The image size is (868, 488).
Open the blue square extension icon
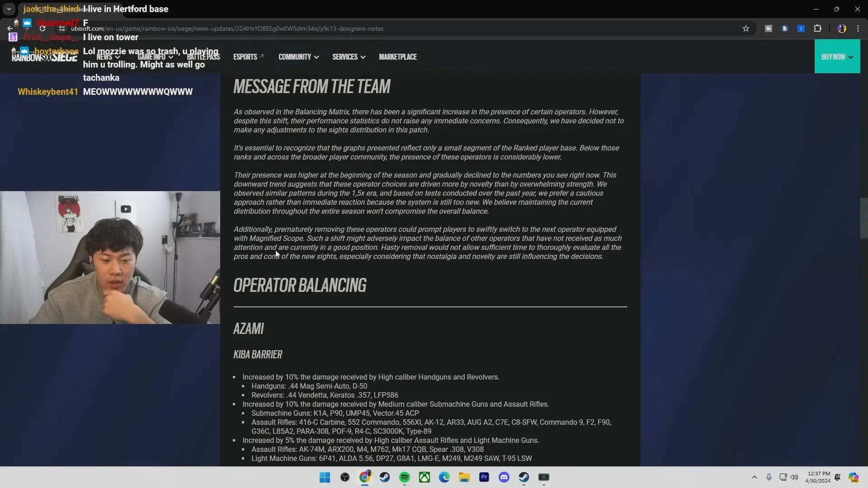[801, 28]
